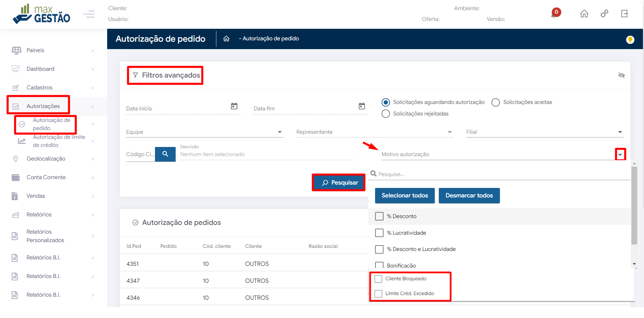Select Autorização de limite de crédito submenu

click(x=58, y=141)
